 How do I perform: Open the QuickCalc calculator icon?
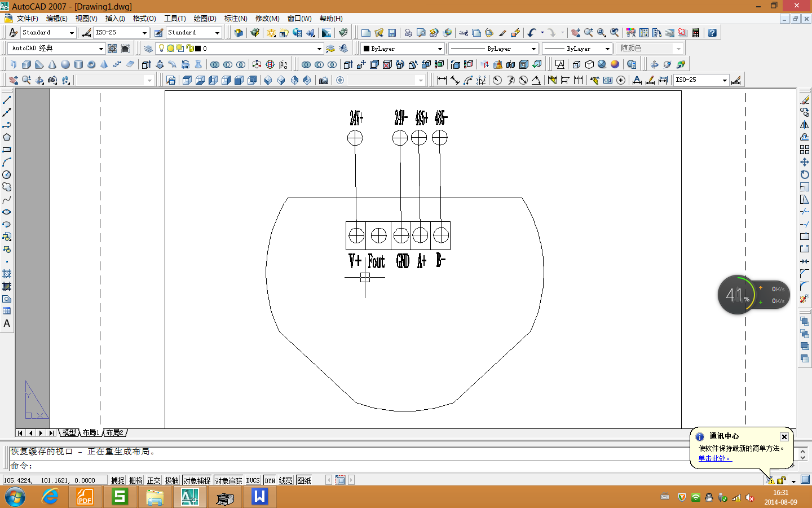click(696, 33)
